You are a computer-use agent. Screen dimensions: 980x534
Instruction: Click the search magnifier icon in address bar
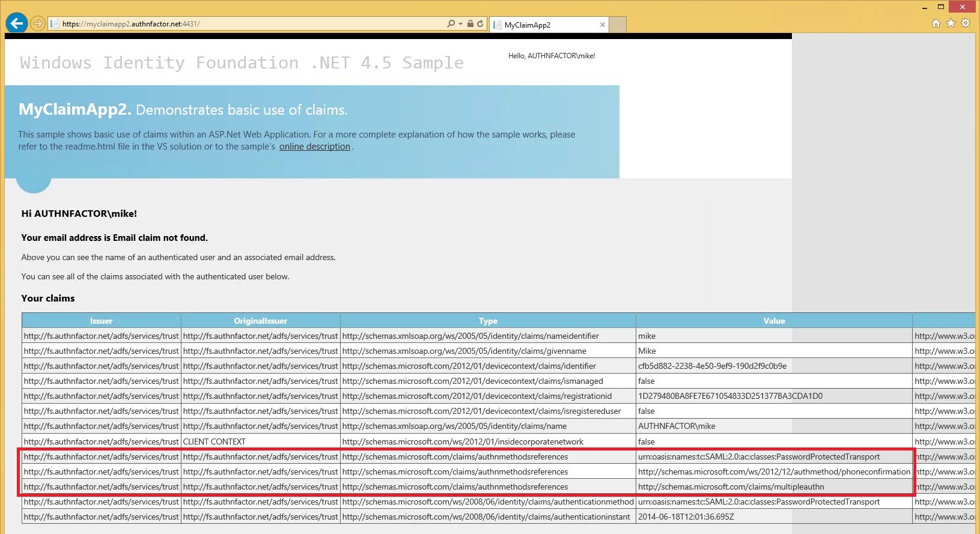click(x=451, y=24)
